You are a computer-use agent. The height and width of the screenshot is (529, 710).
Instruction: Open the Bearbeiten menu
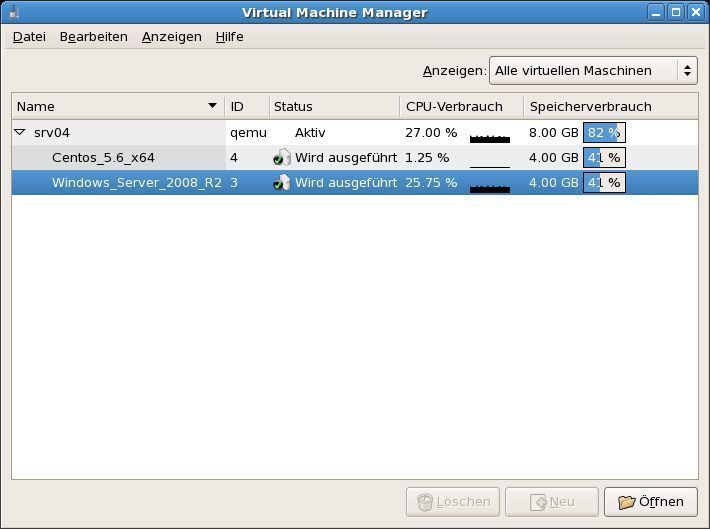pos(93,37)
